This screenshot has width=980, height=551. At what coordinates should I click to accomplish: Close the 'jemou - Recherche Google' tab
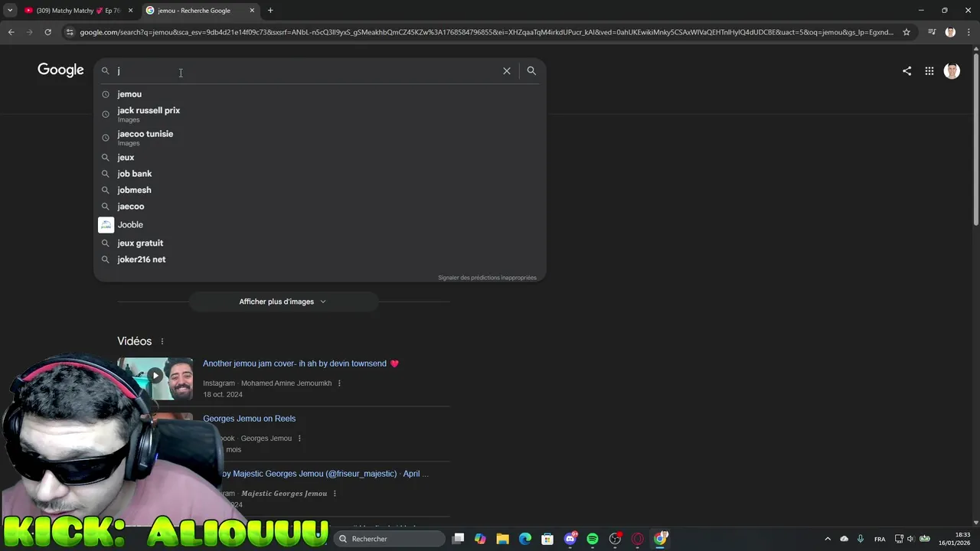click(252, 11)
